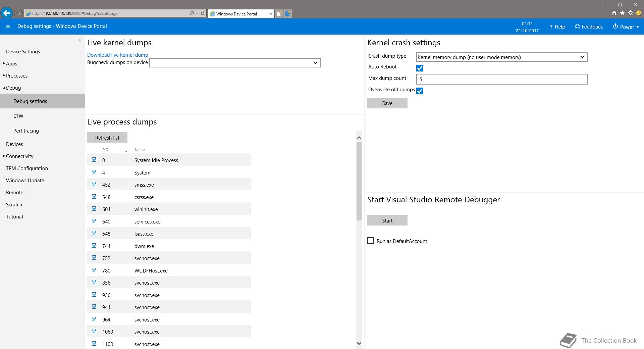Click process list scroll down arrow
The height and width of the screenshot is (349, 644).
[359, 343]
